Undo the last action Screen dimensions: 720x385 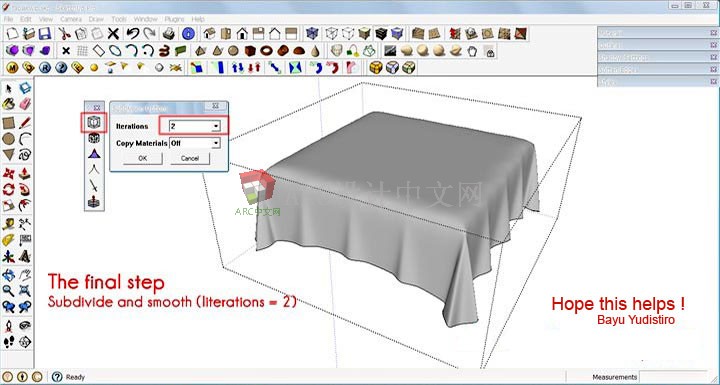coord(133,34)
